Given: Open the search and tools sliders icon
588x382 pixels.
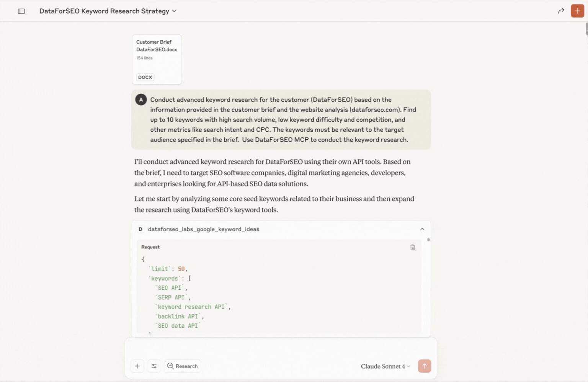Looking at the screenshot, I should (154, 366).
